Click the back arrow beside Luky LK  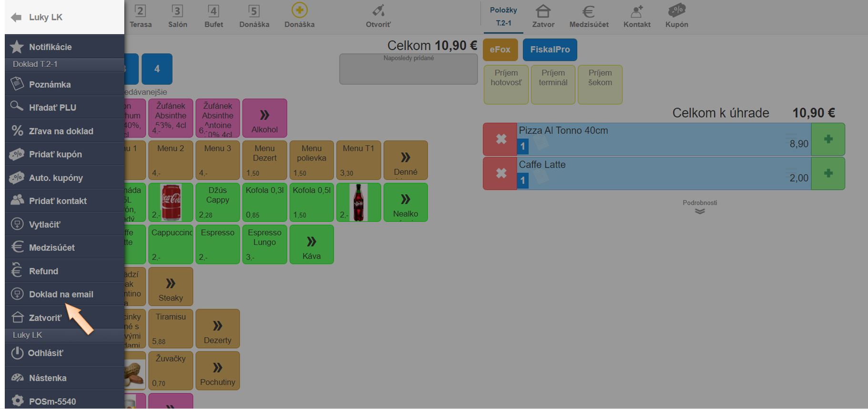[16, 18]
